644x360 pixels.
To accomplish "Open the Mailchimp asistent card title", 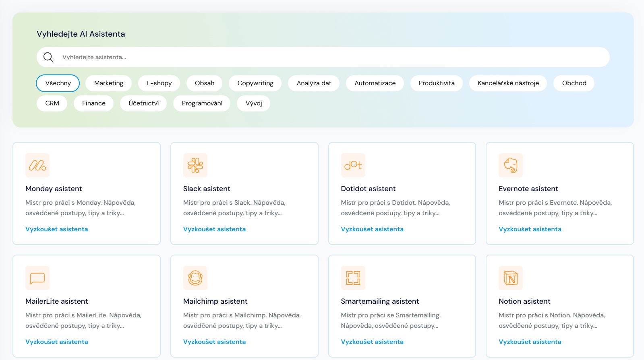I will click(215, 301).
